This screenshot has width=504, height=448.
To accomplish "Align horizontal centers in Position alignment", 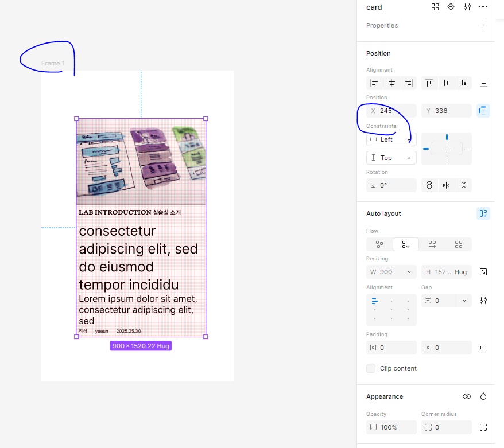I will pyautogui.click(x=391, y=83).
